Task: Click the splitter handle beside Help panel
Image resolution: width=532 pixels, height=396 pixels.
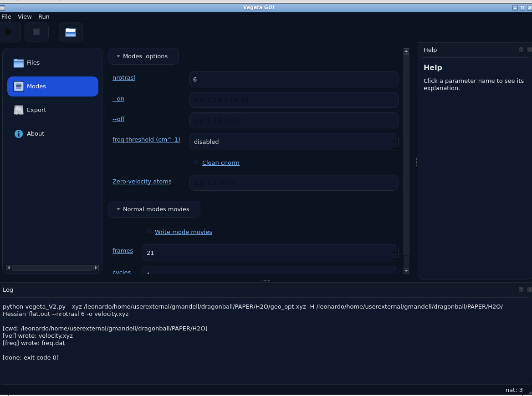Action: click(x=417, y=162)
